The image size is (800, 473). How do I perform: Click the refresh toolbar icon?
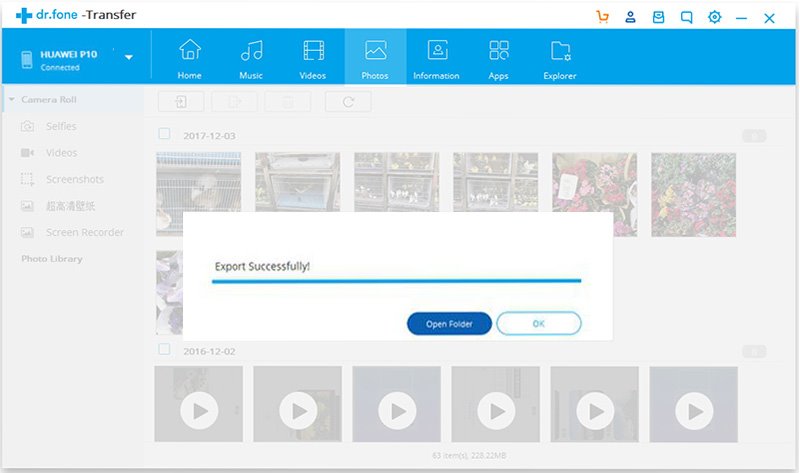coord(348,102)
